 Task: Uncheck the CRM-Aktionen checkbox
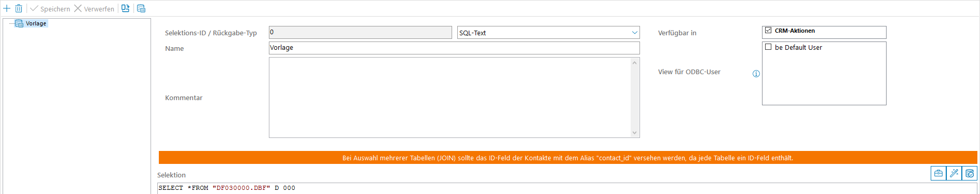point(768,31)
